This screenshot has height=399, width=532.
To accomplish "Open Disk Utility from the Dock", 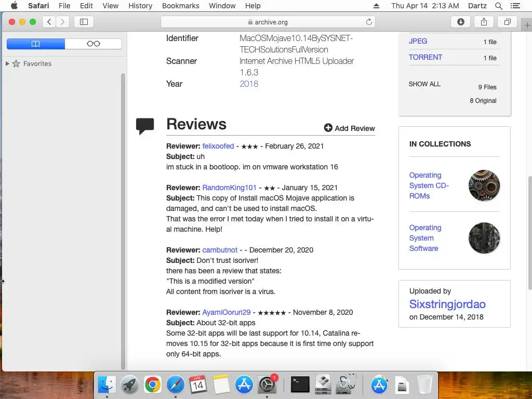I will click(x=346, y=385).
